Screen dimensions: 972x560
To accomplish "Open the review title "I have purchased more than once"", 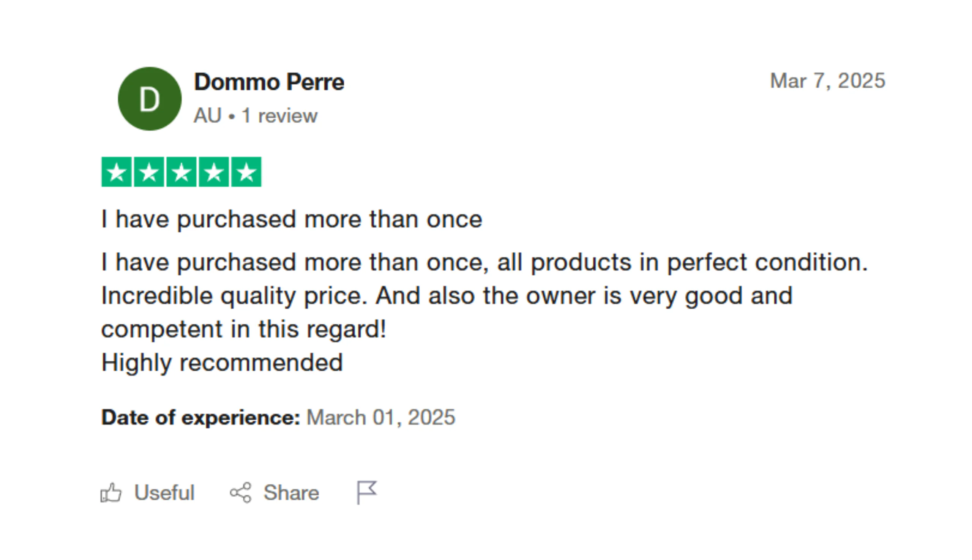I will click(291, 219).
